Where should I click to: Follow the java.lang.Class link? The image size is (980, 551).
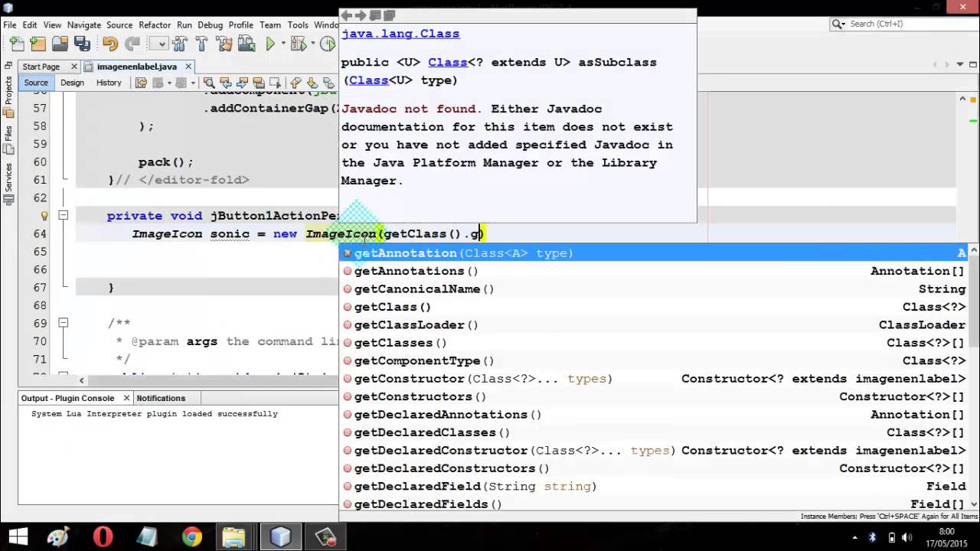click(x=400, y=34)
